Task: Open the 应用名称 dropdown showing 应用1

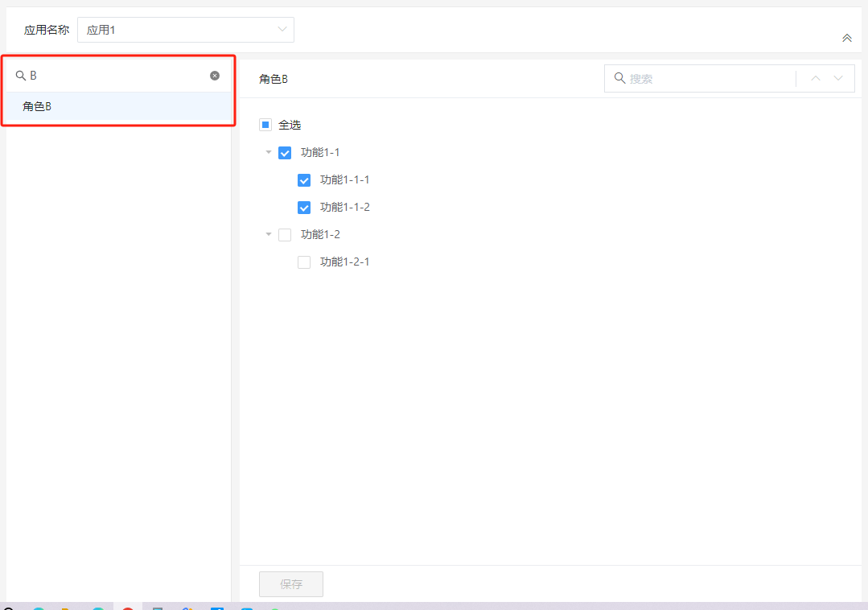Action: (186, 30)
